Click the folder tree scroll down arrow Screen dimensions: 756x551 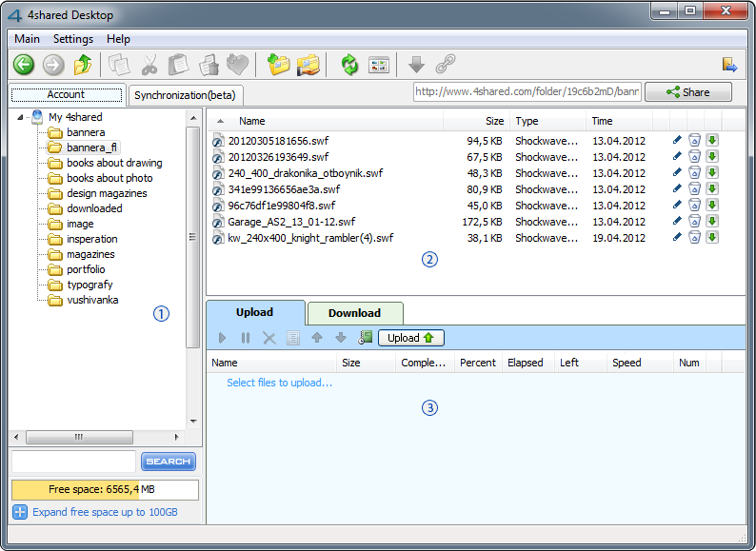[x=193, y=422]
